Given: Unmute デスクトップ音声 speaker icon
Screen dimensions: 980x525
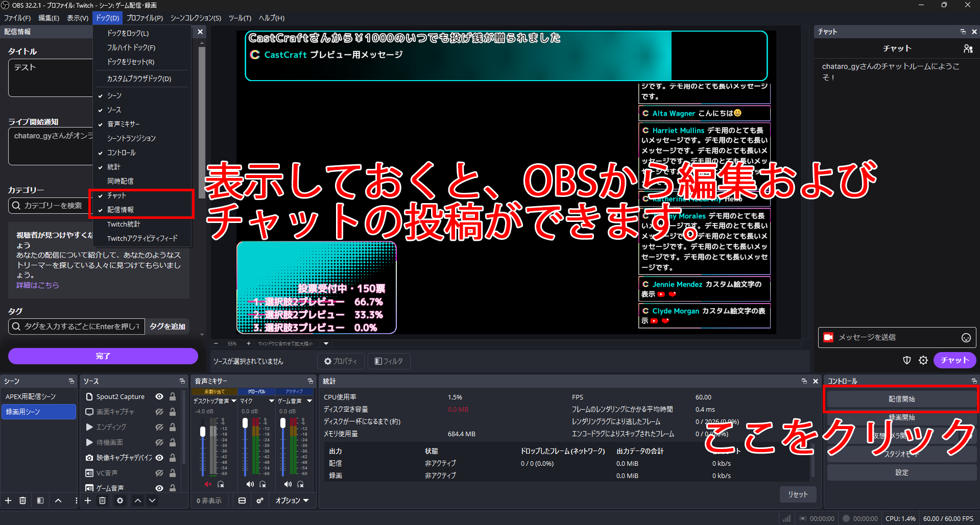Looking at the screenshot, I should (208, 484).
